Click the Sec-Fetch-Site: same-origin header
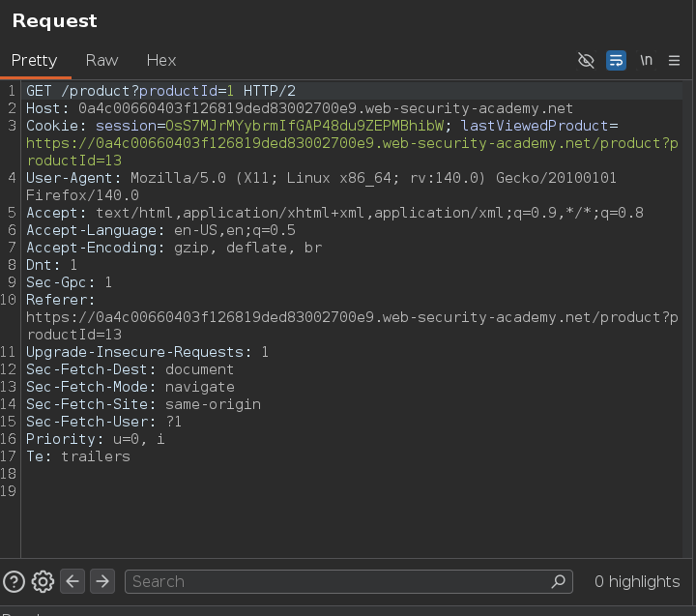The height and width of the screenshot is (616, 696). [x=143, y=404]
